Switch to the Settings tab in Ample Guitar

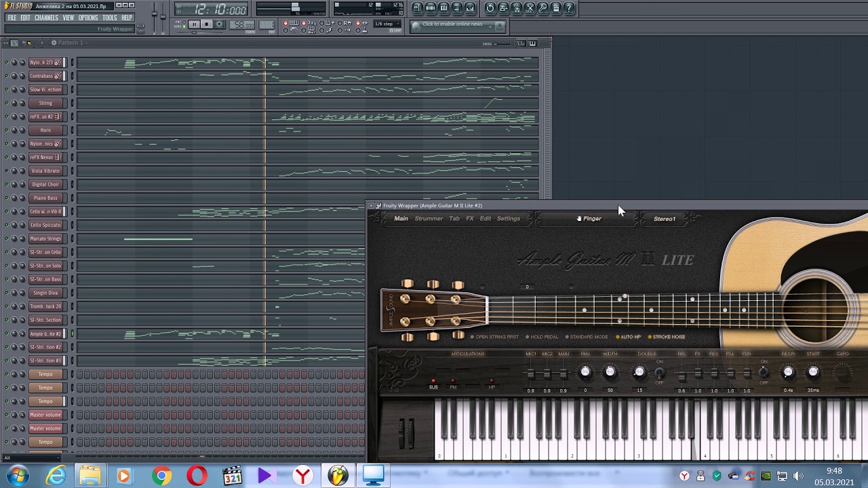pos(509,219)
